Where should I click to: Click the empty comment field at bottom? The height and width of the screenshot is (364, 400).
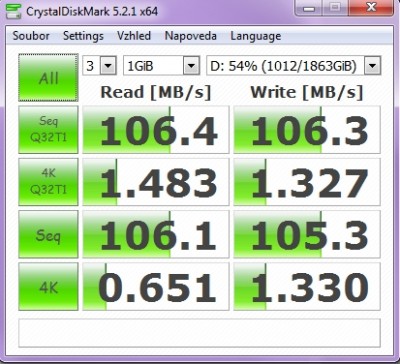[x=199, y=333]
